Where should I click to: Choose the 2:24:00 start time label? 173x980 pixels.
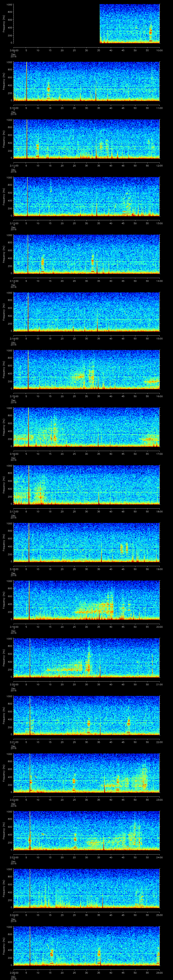[x=14, y=915]
